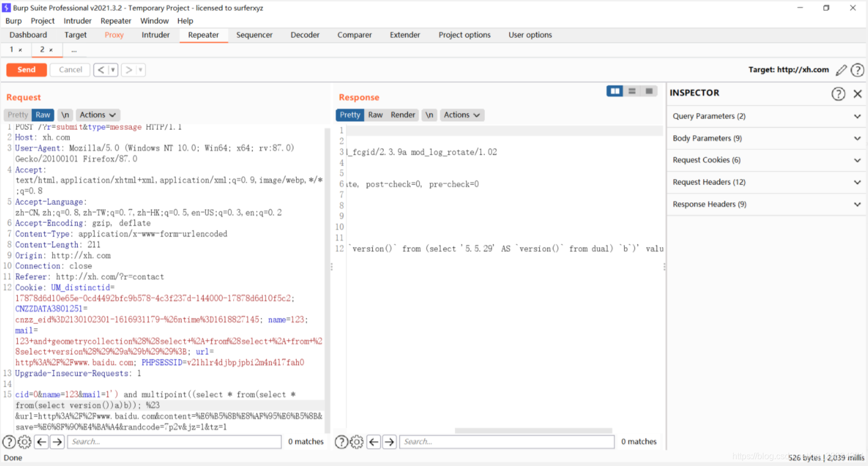Click the Burp Suite logo icon

pyautogui.click(x=6, y=8)
